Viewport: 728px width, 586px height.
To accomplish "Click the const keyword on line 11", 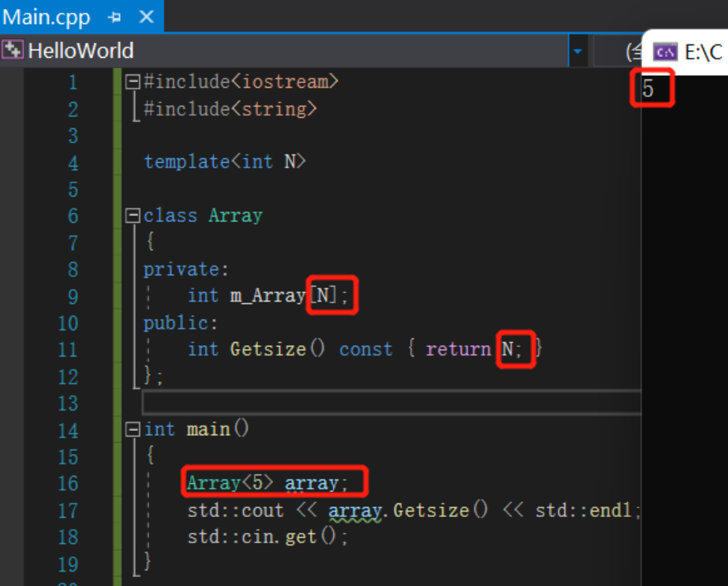I will pyautogui.click(x=366, y=349).
